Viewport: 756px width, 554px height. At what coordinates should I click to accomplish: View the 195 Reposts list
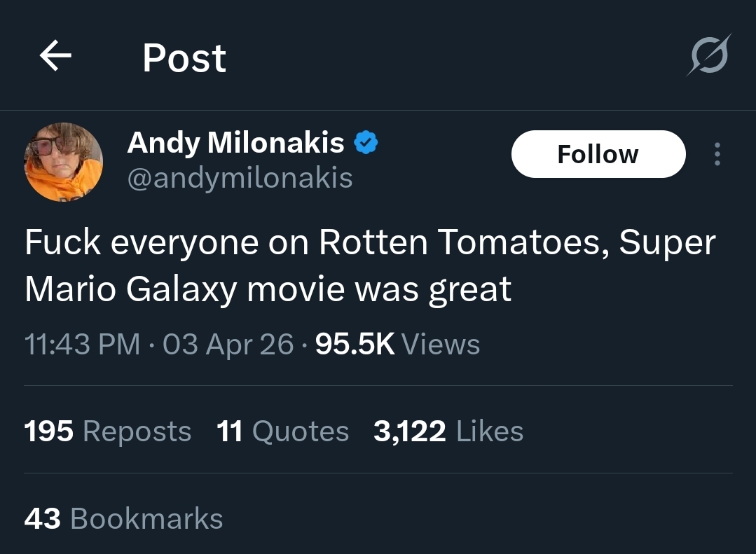click(x=107, y=431)
